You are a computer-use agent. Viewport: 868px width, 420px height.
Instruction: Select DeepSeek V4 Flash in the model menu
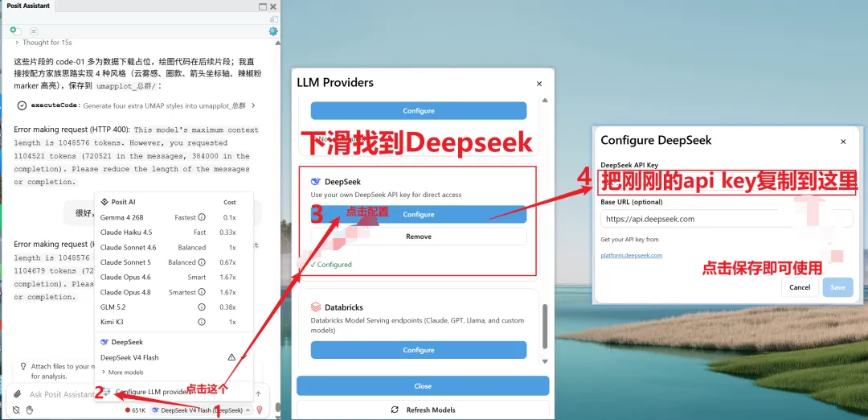click(x=174, y=357)
